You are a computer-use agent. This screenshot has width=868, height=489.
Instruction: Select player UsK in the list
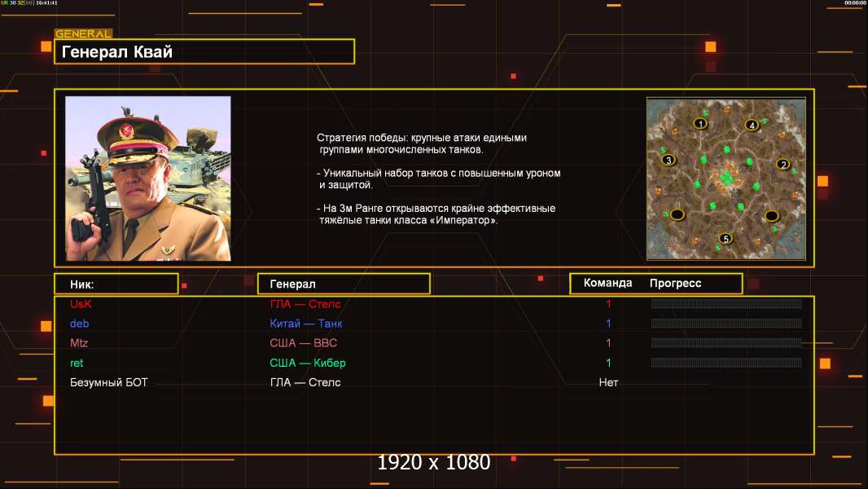tap(81, 304)
